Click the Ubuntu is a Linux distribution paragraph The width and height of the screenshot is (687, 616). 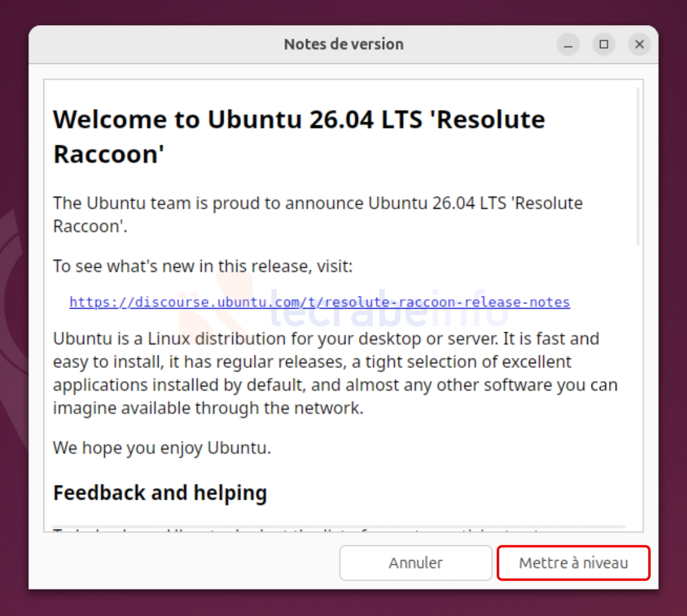click(x=335, y=373)
